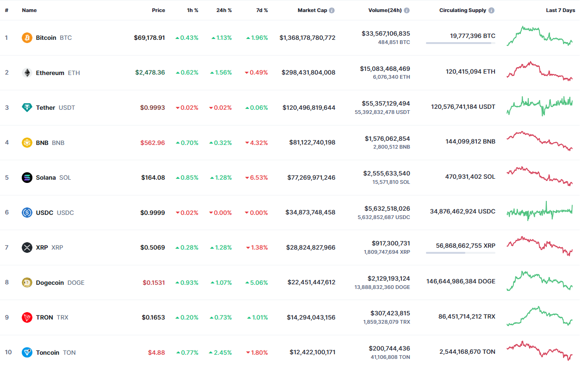Image resolution: width=588 pixels, height=370 pixels.
Task: Open BNB 7-day sparkline chart
Action: (x=540, y=141)
